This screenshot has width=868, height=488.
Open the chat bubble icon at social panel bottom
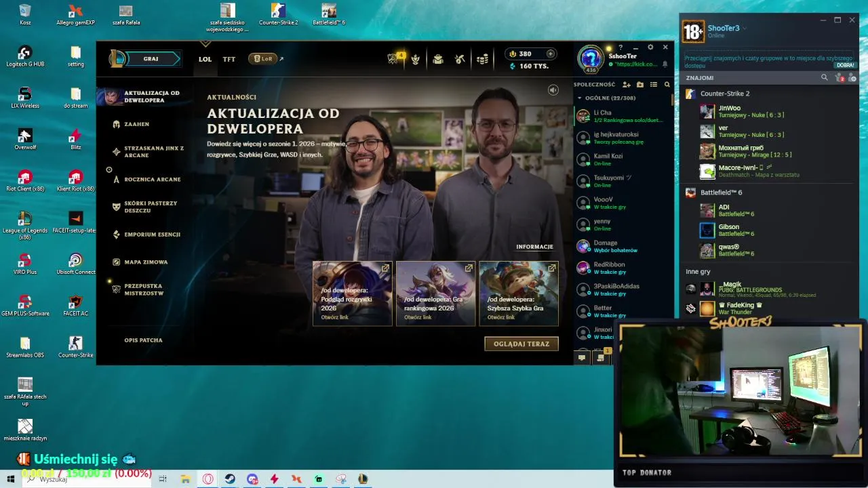pyautogui.click(x=581, y=357)
